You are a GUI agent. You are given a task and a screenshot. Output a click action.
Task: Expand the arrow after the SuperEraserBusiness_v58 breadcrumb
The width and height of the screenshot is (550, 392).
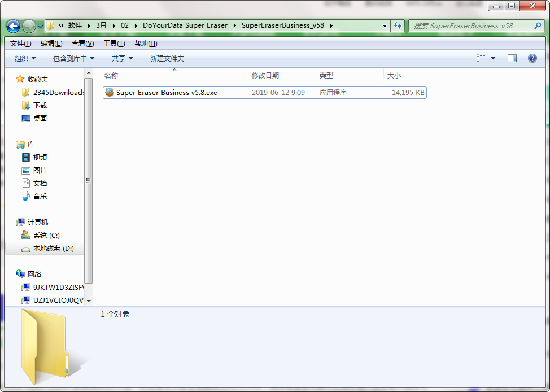pyautogui.click(x=331, y=25)
